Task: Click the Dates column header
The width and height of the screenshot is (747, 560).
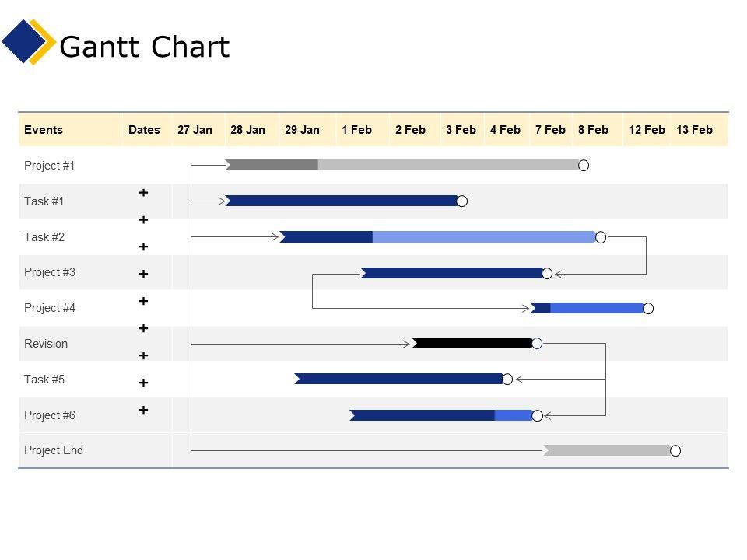Action: 144,130
